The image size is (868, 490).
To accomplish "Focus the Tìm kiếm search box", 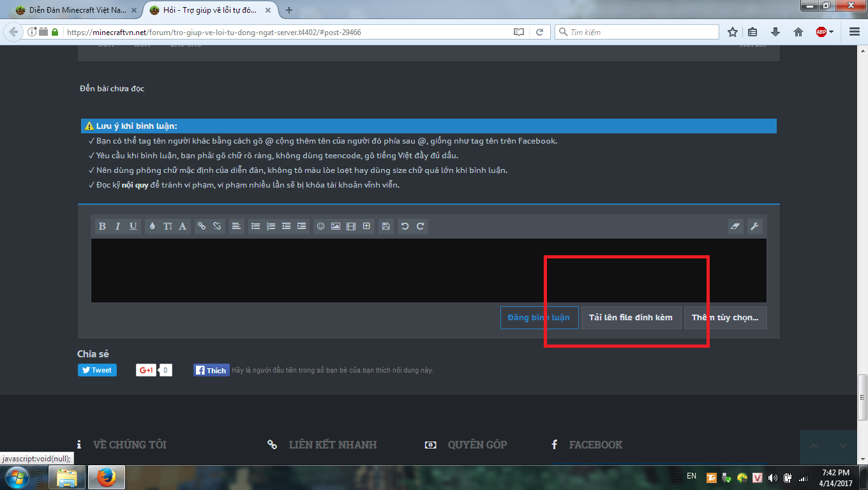I will click(637, 32).
